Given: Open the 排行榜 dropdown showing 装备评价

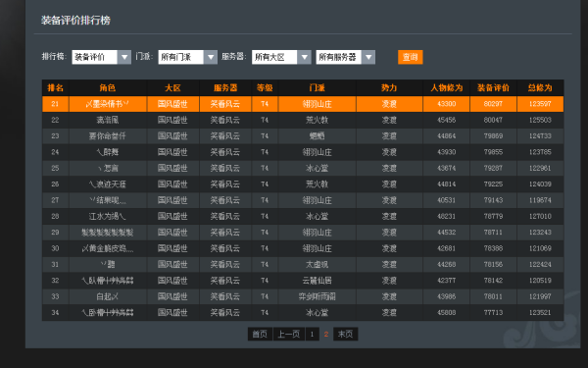Looking at the screenshot, I should click(x=101, y=57).
